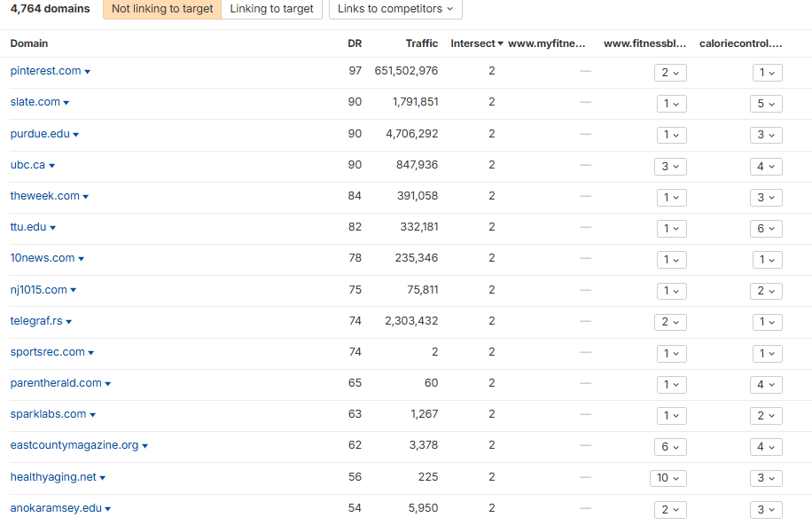
Task: Open the healthyaging.net domain link
Action: click(53, 477)
